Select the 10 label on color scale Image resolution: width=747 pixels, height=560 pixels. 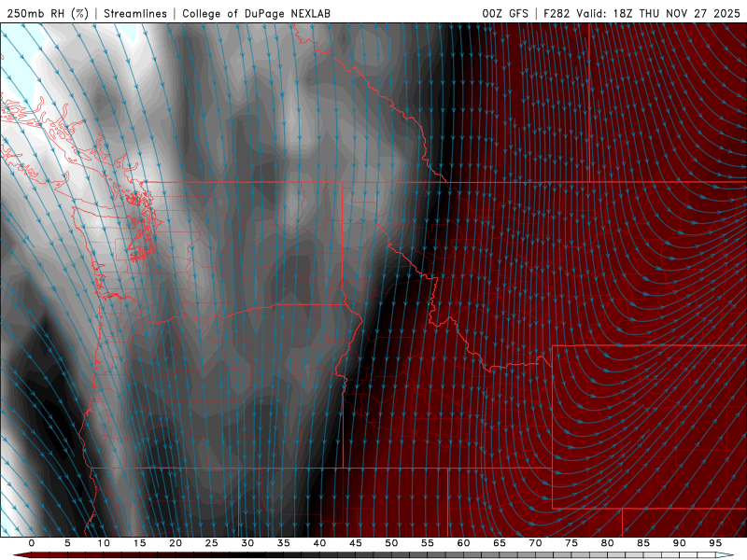coord(104,543)
